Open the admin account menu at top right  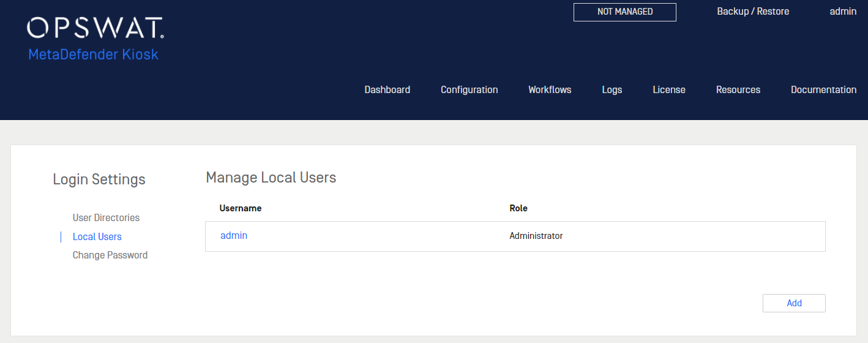(843, 12)
